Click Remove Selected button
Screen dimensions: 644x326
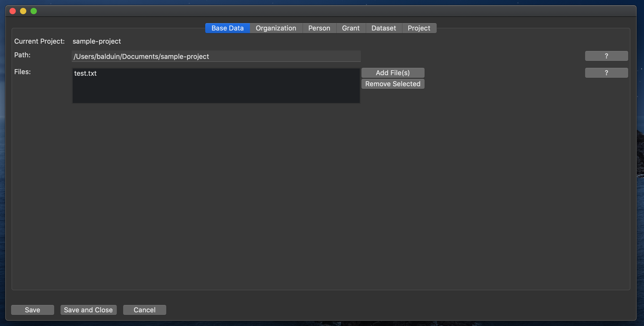[x=393, y=84]
